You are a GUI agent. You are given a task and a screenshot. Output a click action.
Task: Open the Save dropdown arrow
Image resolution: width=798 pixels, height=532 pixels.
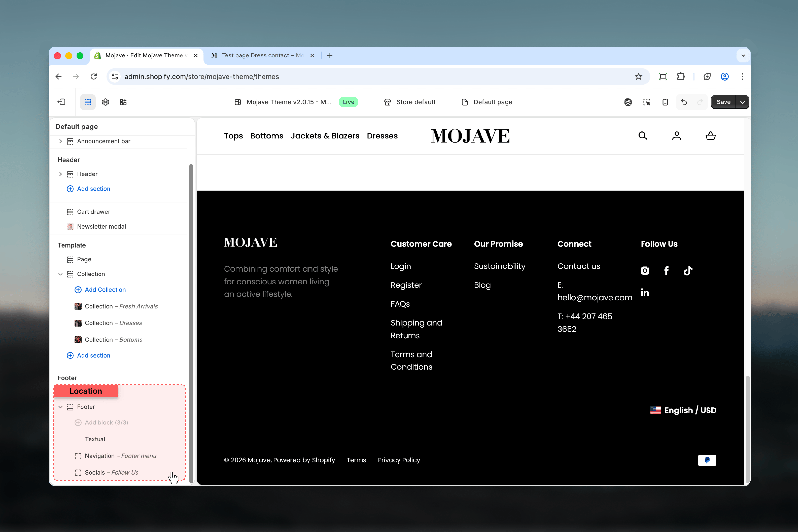point(742,102)
